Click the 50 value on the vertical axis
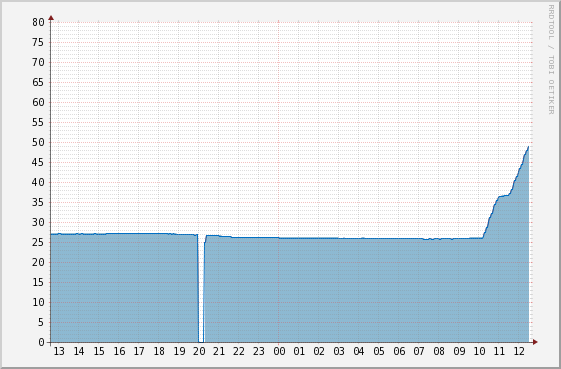Screen dimensions: 561x369 pos(38,142)
